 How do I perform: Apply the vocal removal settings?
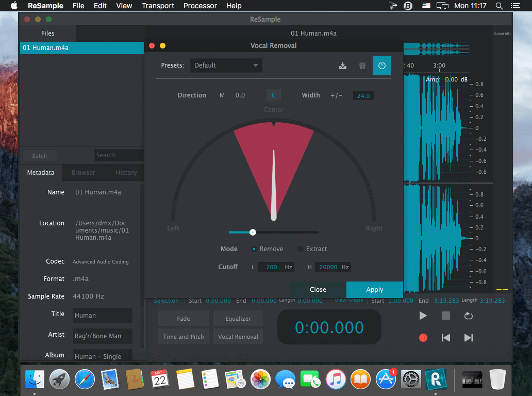(375, 289)
